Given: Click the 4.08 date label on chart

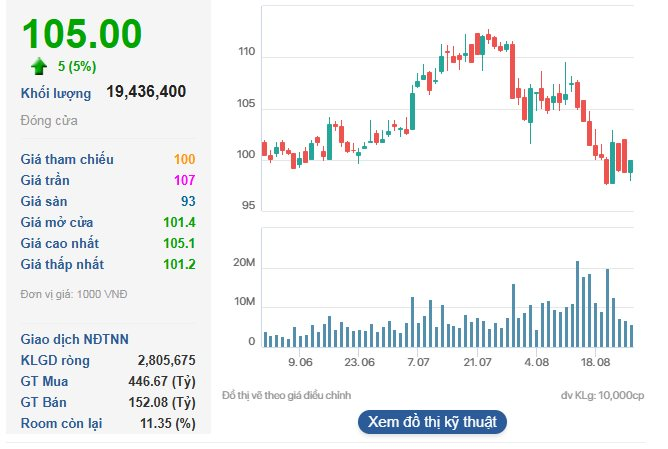Looking at the screenshot, I should (x=537, y=362).
